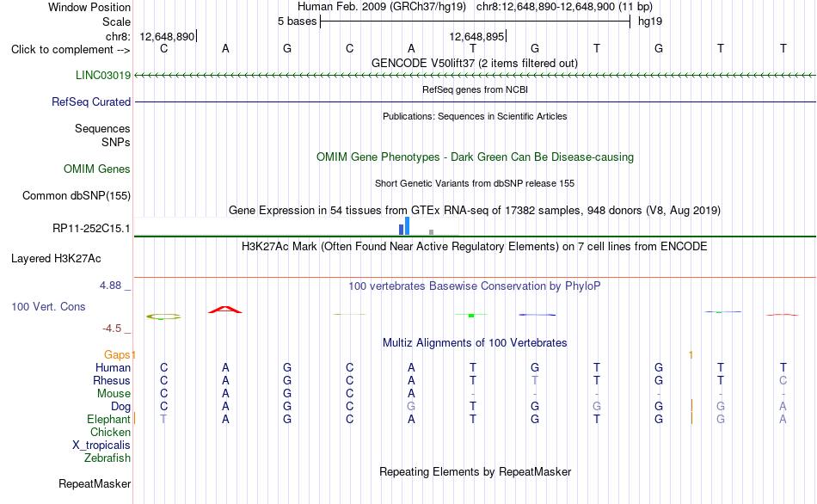Screen dimensions: 817x504
Task: Click the 12,648,890 coordinate marker
Action: click(x=167, y=36)
